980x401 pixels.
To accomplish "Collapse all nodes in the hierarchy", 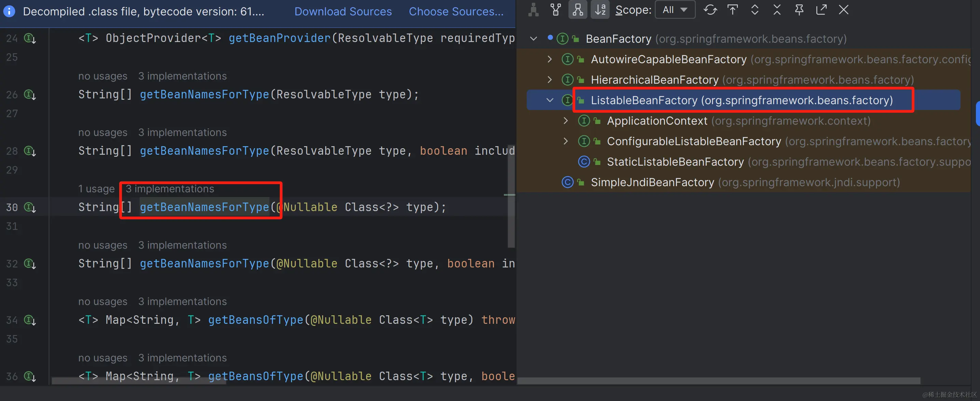I will tap(777, 10).
